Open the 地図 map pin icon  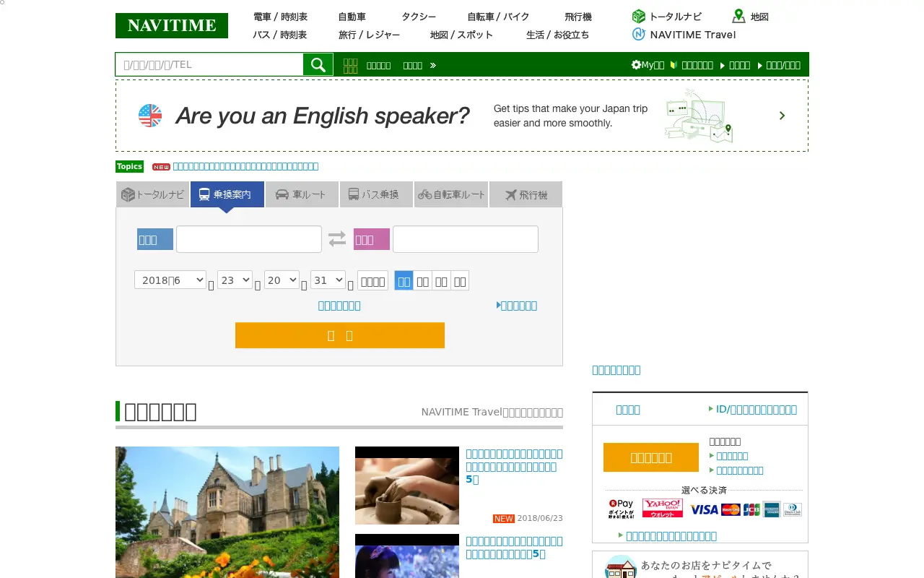click(738, 16)
